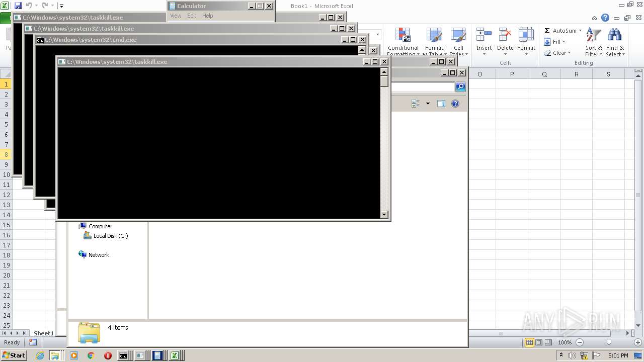Viewport: 644px width, 362px height.
Task: Click the taskkill console scroll down arrow
Action: 384,215
